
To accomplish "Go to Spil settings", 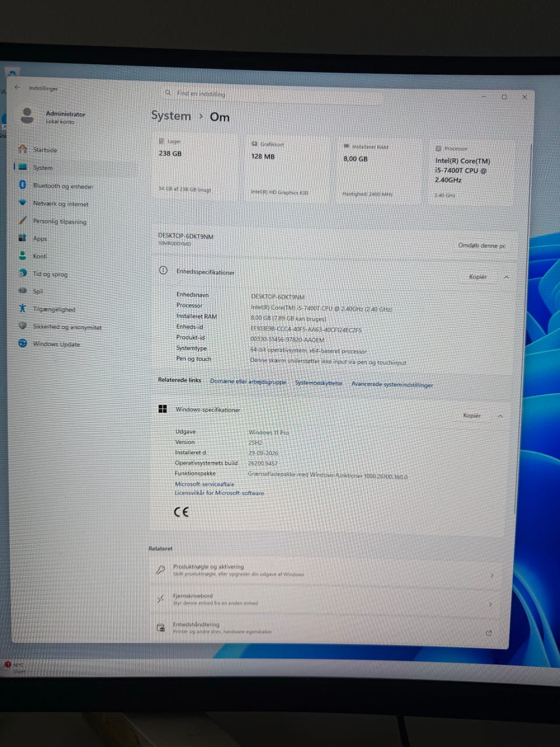I will (x=38, y=291).
